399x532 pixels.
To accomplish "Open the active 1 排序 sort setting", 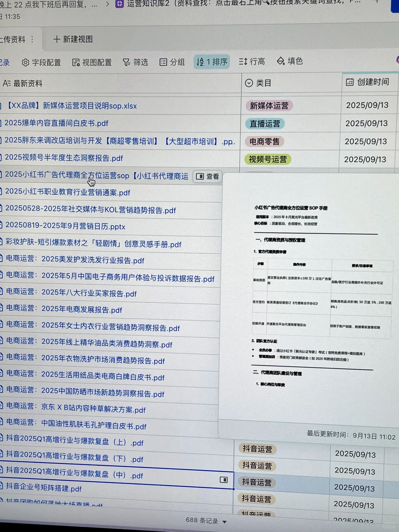I will pyautogui.click(x=212, y=62).
